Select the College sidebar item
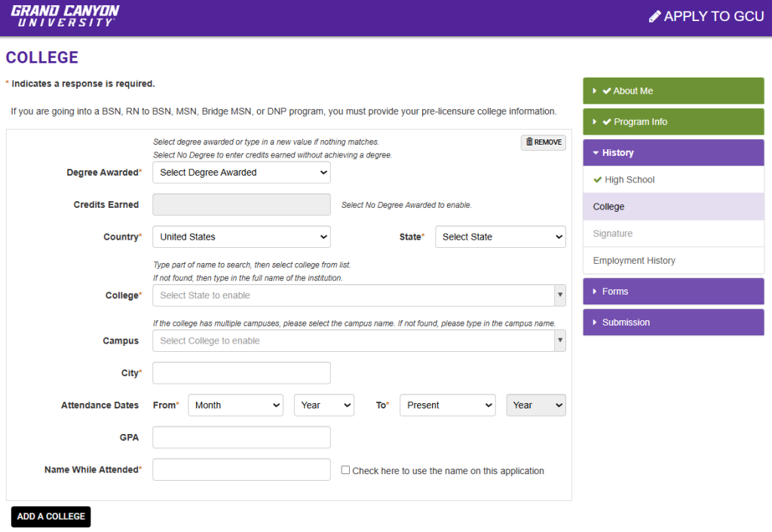 (608, 206)
